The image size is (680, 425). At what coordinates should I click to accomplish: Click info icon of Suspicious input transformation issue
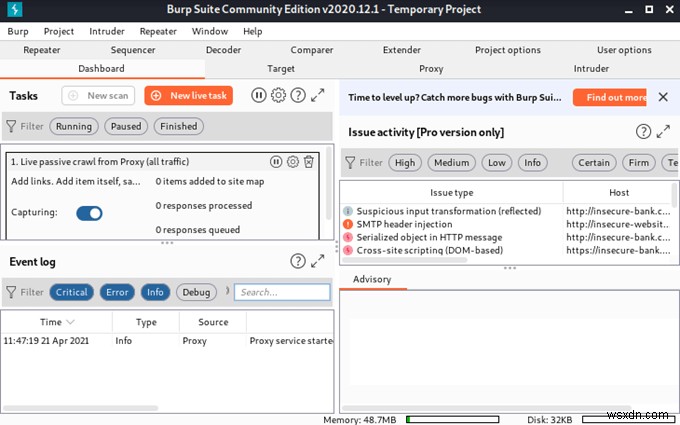348,211
